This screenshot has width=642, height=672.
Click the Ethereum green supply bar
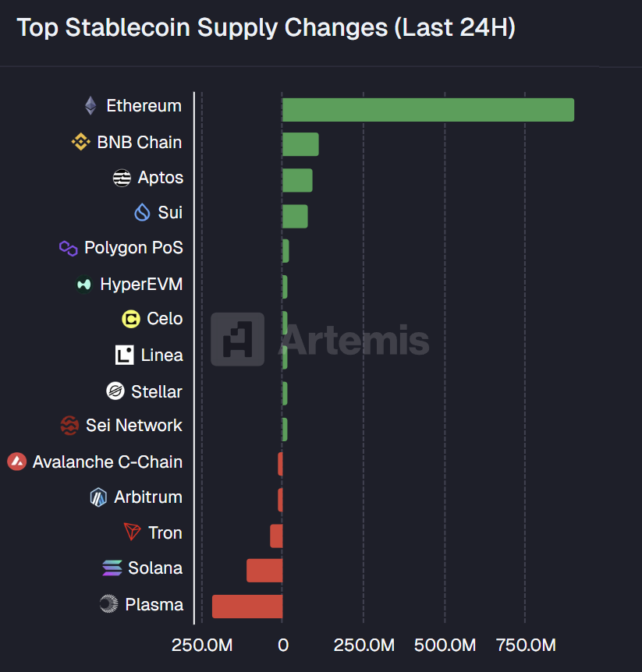(x=427, y=110)
